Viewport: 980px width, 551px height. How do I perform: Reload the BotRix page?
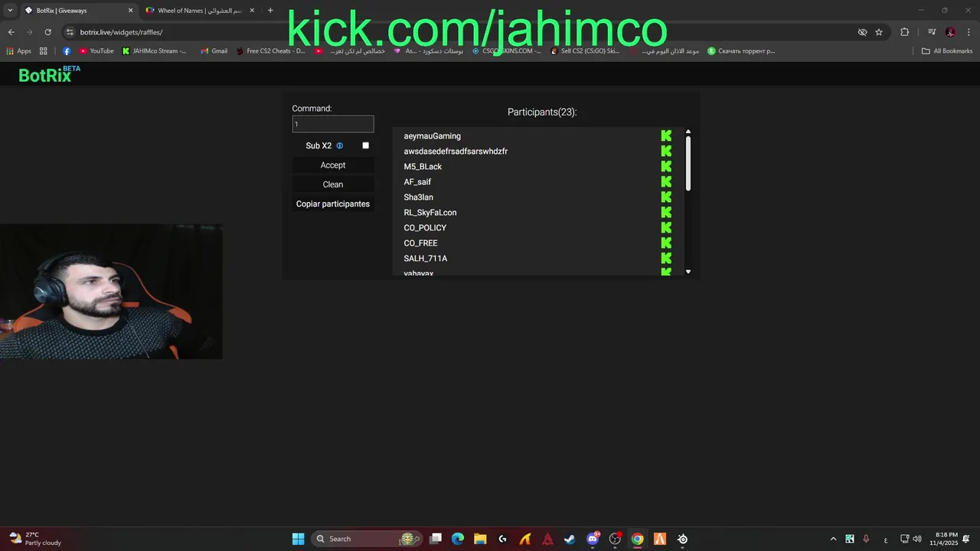[47, 32]
